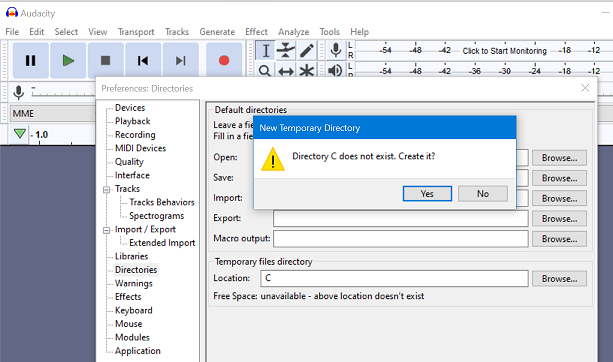
Task: Close the Preferences: Directories window
Action: point(585,88)
